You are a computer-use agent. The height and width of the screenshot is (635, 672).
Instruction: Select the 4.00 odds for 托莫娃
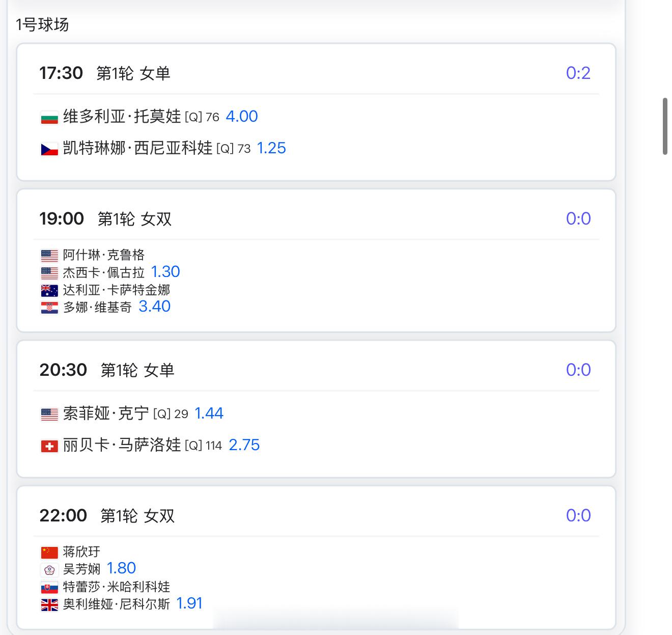242,117
